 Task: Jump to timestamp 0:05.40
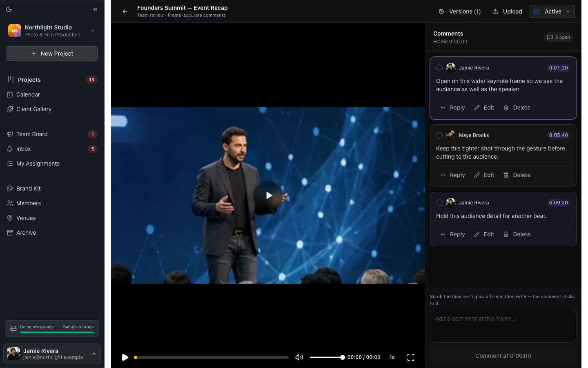558,135
